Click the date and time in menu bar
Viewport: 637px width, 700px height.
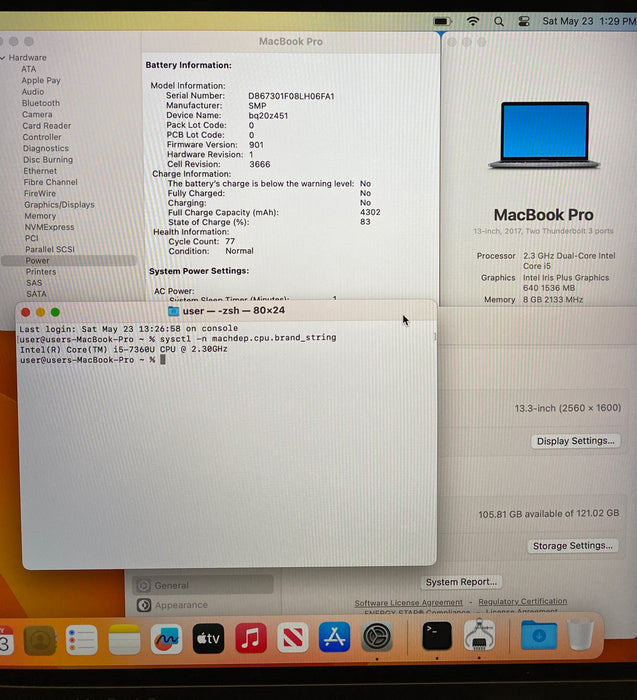coord(589,21)
